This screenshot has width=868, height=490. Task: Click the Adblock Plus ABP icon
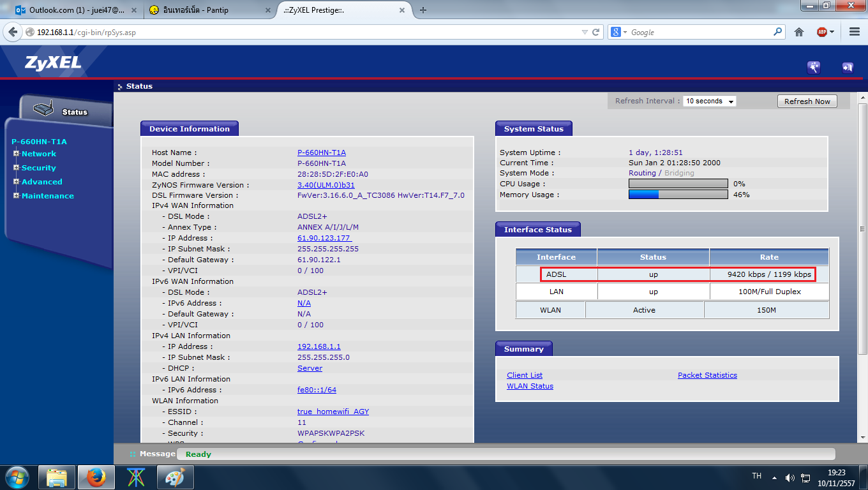coord(822,32)
